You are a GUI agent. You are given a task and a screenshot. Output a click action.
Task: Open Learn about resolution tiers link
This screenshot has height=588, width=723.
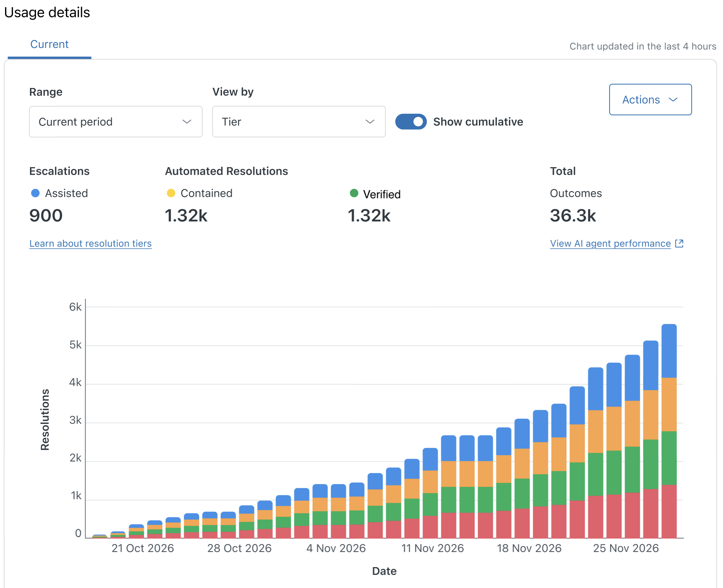91,244
